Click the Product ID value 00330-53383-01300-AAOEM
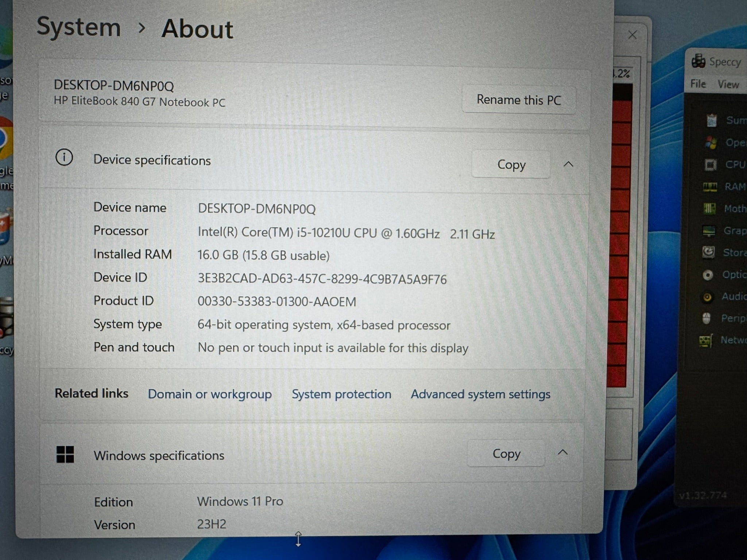 (x=277, y=302)
